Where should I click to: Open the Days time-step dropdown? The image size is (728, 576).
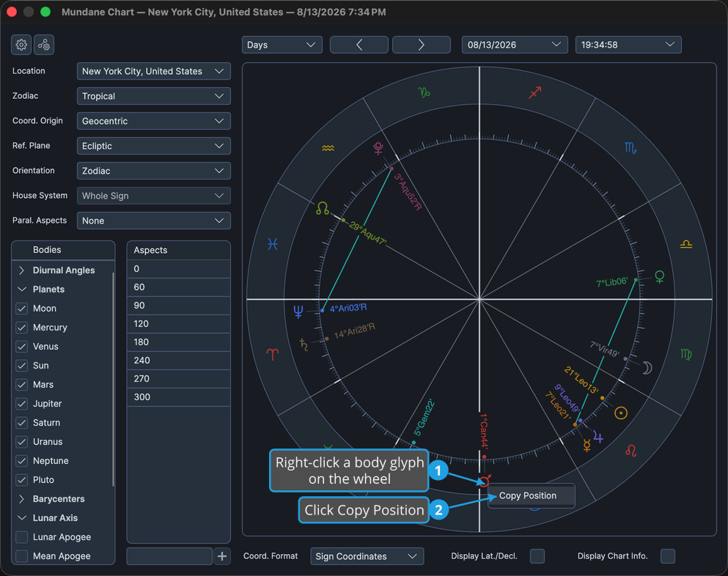point(282,45)
